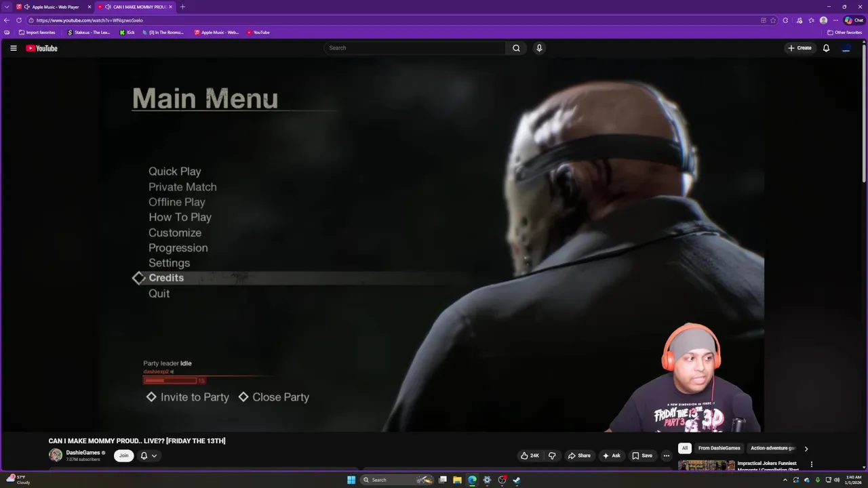This screenshot has width=868, height=488.
Task: Click the video title text
Action: (137, 441)
